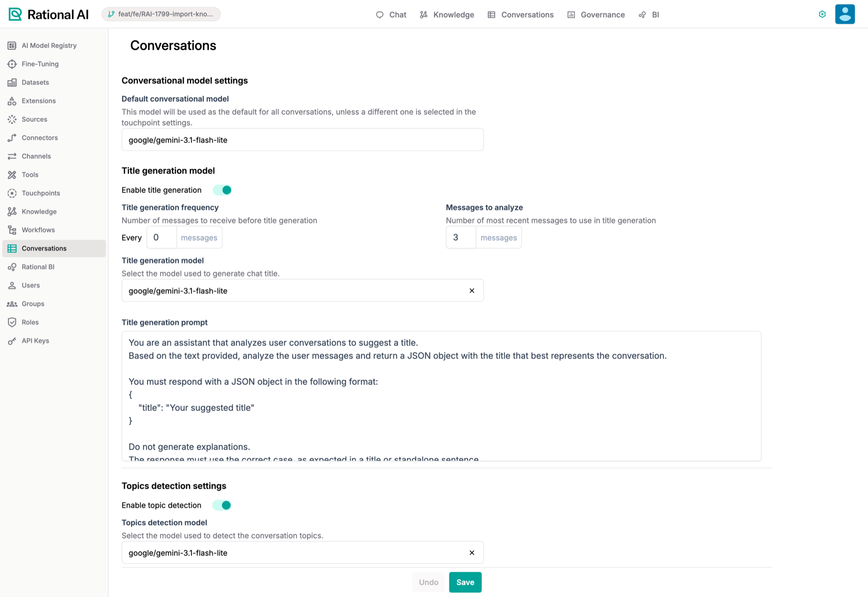Open the Roles shield icon
Screen dimensions: 868x597
coord(12,322)
